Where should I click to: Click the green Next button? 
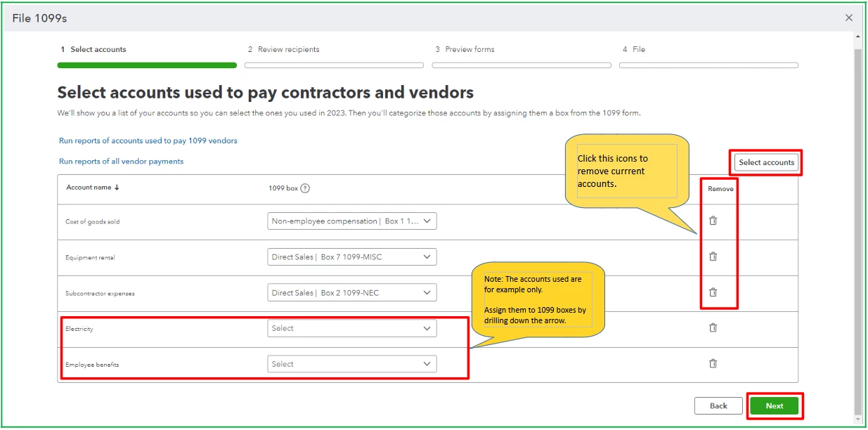point(774,406)
